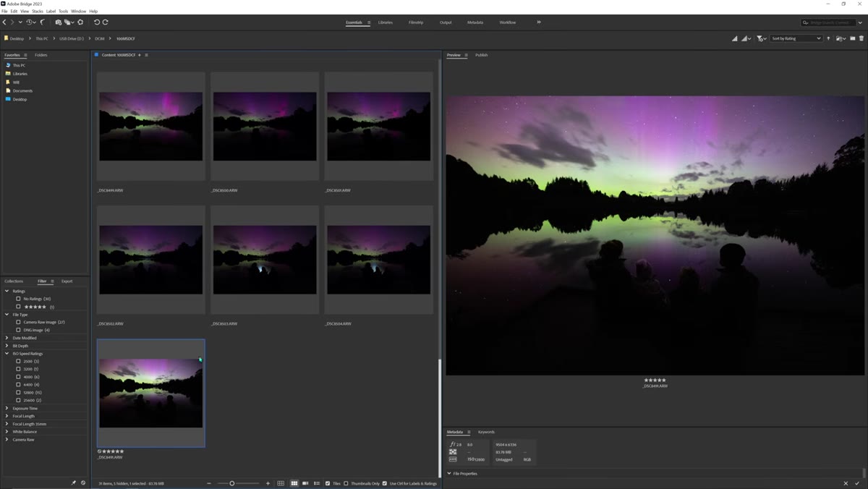Open the Publish tab

coord(482,55)
